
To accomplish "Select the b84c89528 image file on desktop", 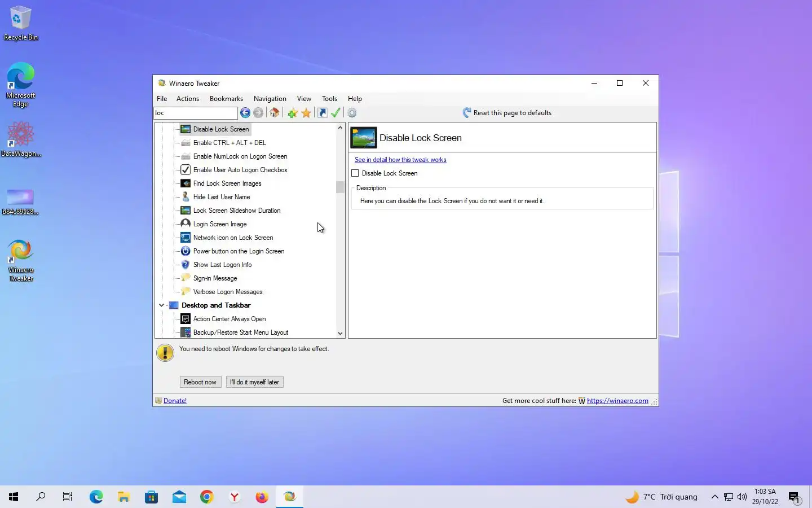I will [x=20, y=202].
